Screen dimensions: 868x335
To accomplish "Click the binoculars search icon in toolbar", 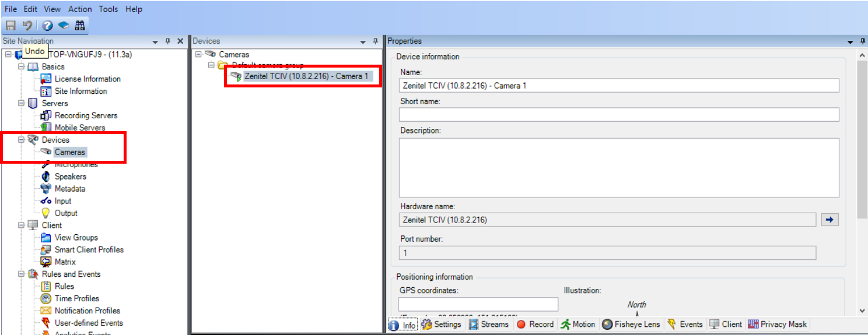I will coord(80,26).
